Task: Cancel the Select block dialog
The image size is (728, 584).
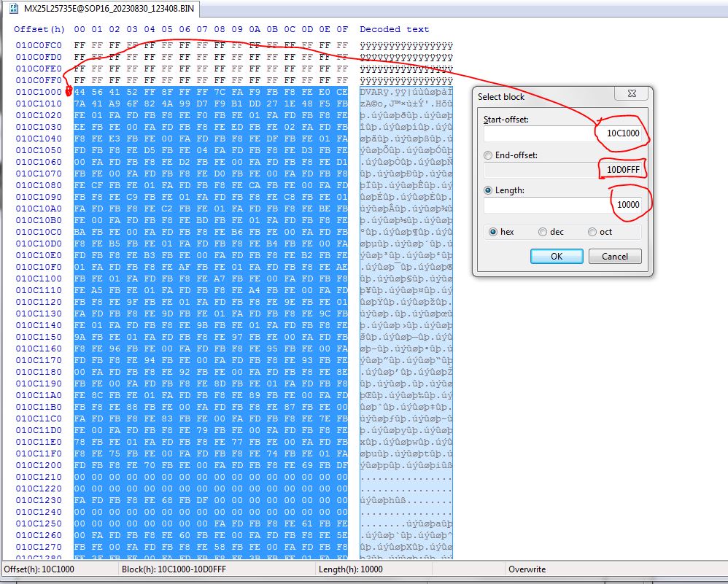Action: click(x=615, y=256)
